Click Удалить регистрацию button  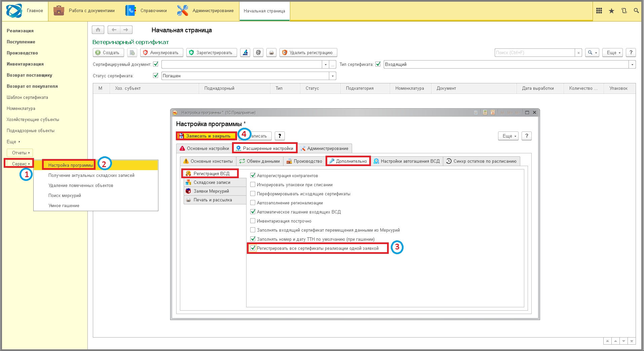click(x=308, y=52)
